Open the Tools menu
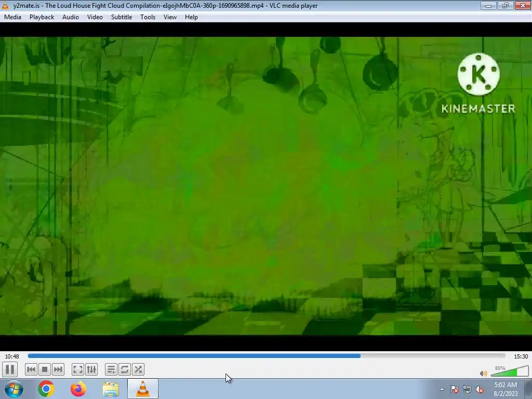This screenshot has height=399, width=532. (x=148, y=17)
